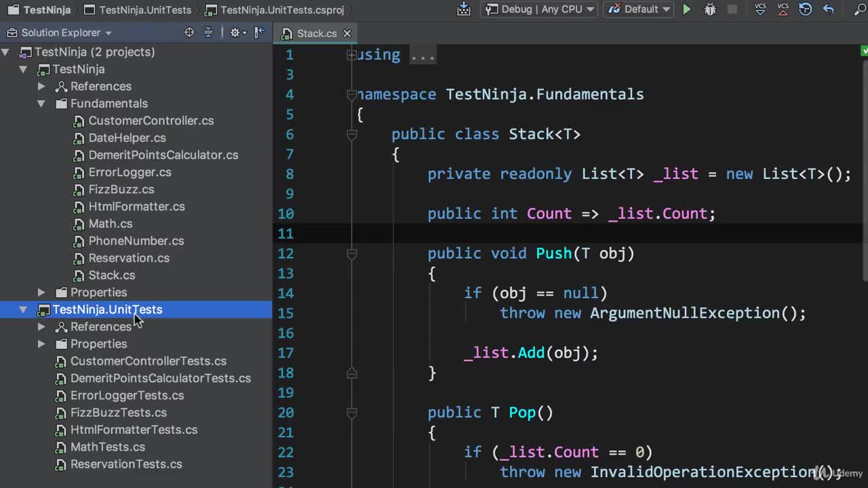Image resolution: width=868 pixels, height=488 pixels.
Task: Click the Locate in Solution Explorer target icon
Action: tap(189, 33)
